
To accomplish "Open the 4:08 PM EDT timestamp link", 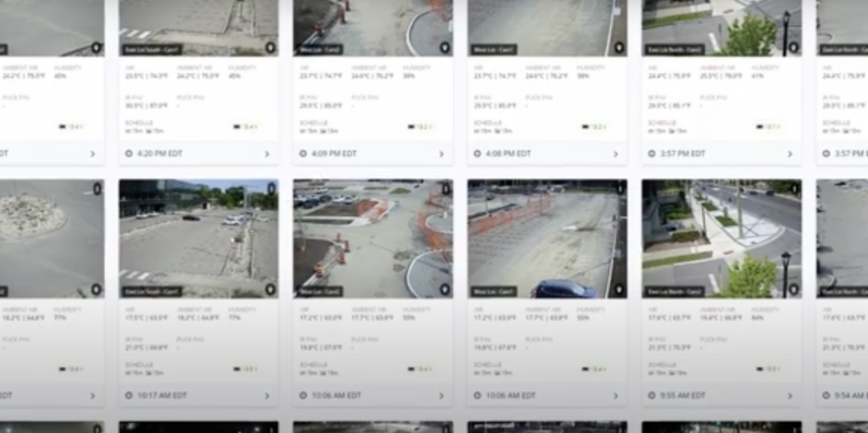I will [x=507, y=154].
